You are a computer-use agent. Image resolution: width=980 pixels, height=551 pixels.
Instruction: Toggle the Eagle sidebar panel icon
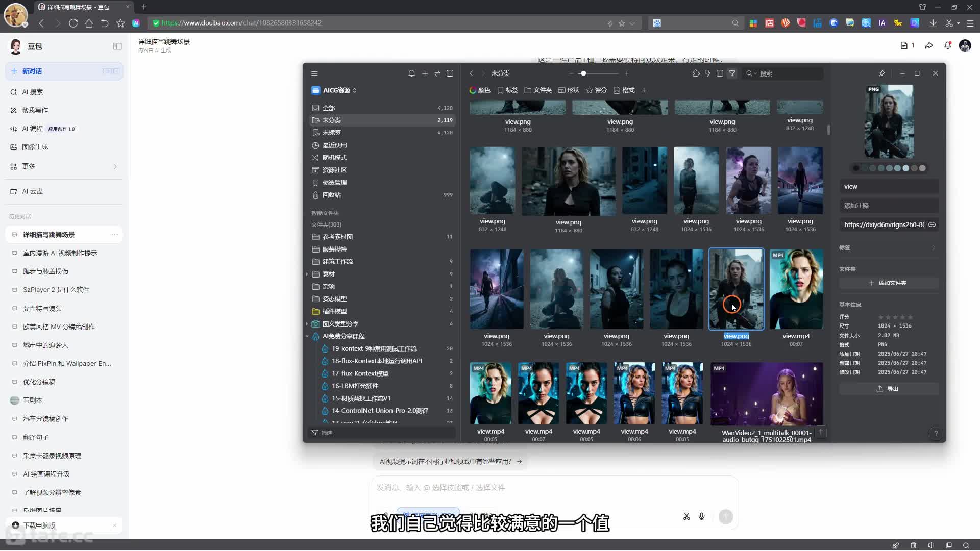click(x=450, y=73)
